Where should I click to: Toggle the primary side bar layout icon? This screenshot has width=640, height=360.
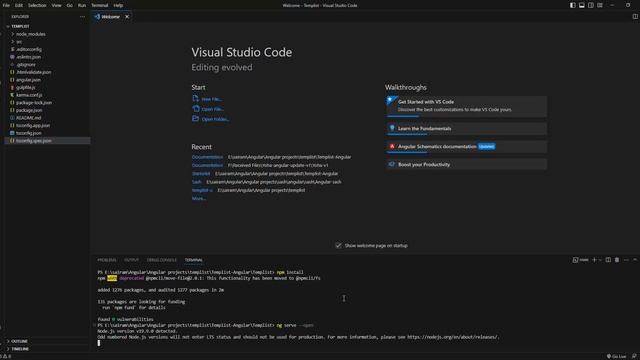pyautogui.click(x=573, y=5)
